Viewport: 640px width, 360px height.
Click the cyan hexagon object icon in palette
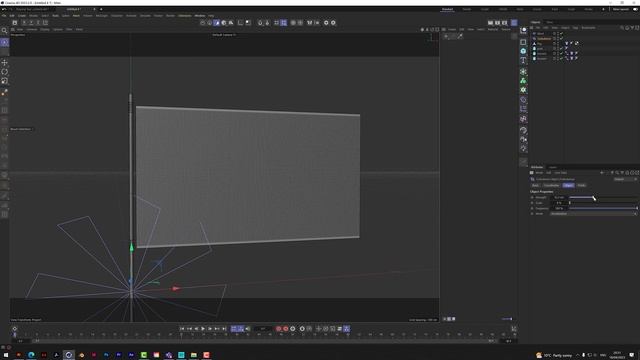coord(523,51)
